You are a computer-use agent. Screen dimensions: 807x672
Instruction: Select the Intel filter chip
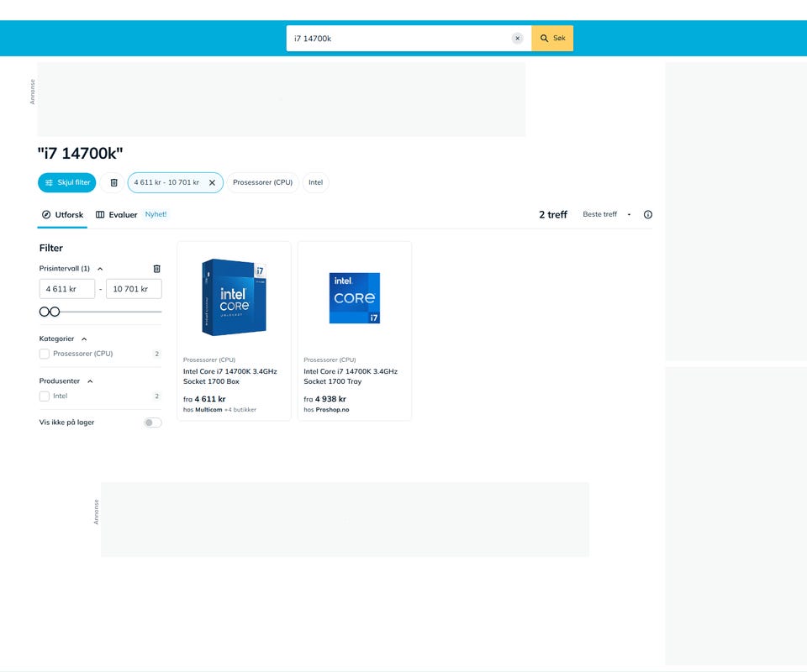point(315,182)
